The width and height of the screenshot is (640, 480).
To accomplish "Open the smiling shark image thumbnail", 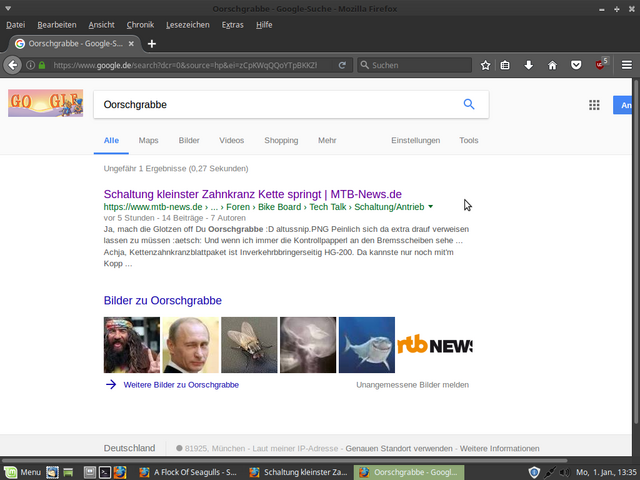I will [x=367, y=345].
